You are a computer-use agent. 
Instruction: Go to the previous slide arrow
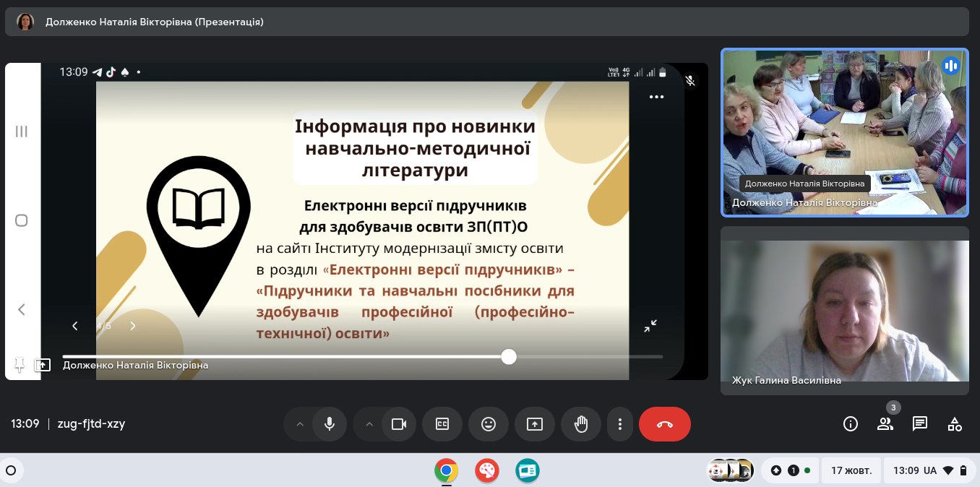click(x=75, y=326)
